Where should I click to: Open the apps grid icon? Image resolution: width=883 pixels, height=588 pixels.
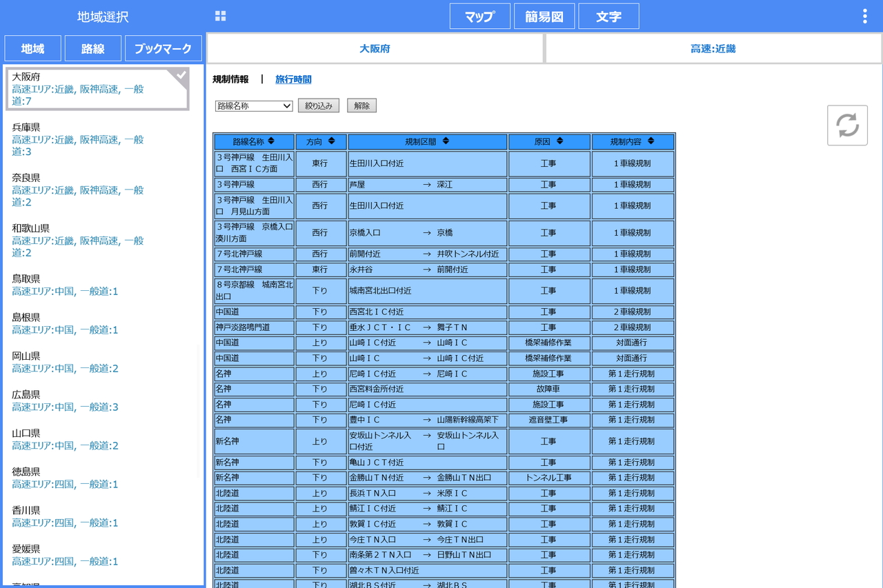(220, 15)
